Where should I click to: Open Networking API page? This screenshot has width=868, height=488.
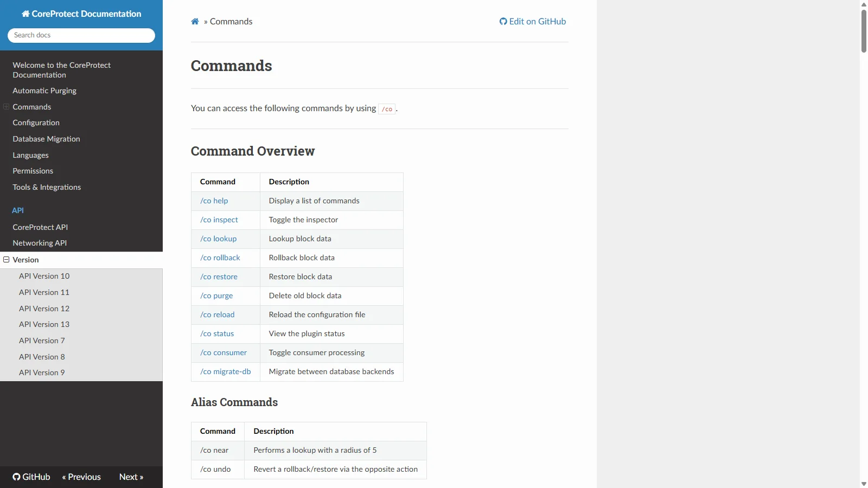[40, 243]
